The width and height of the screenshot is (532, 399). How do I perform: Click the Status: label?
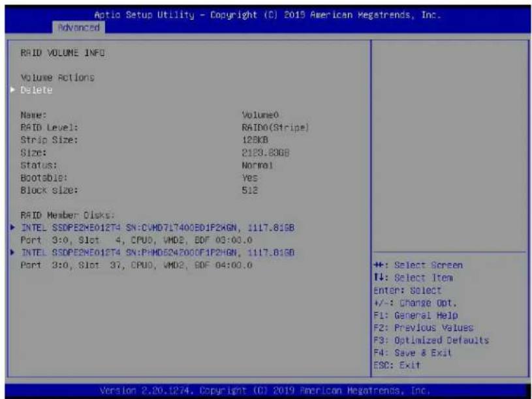click(x=39, y=165)
